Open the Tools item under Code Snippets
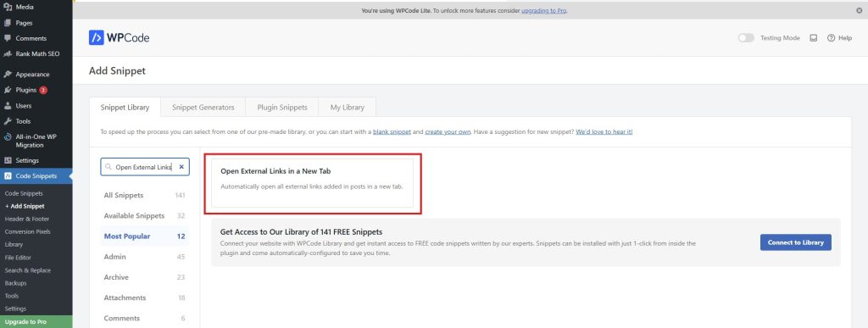 click(12, 296)
